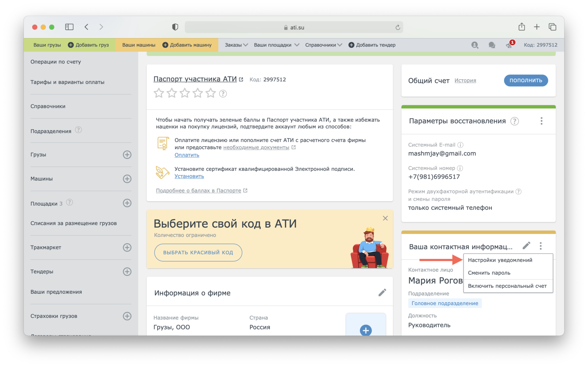Click the help icon next to Подразделения

click(78, 130)
